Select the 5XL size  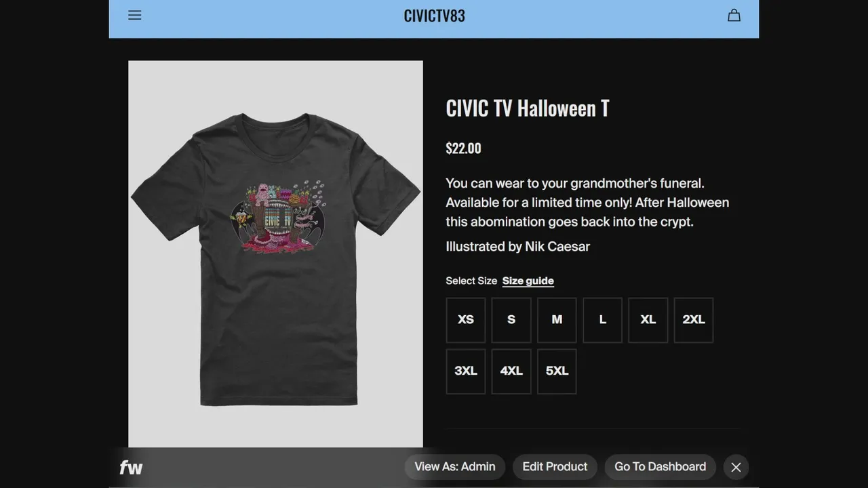[x=557, y=371]
